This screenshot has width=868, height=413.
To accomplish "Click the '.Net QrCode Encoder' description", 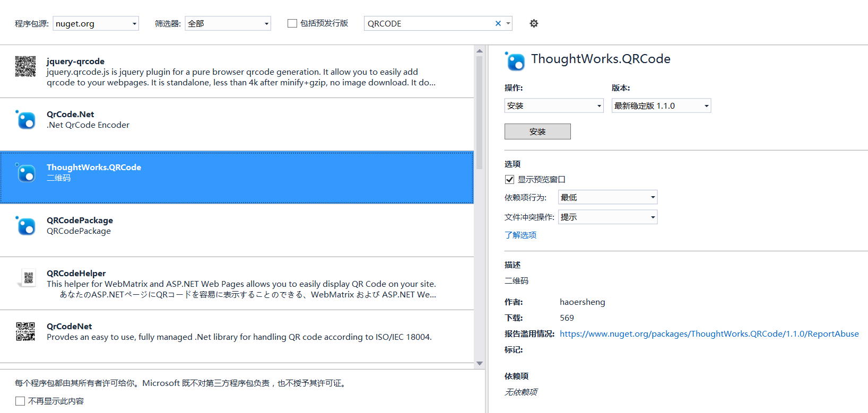I will point(88,125).
